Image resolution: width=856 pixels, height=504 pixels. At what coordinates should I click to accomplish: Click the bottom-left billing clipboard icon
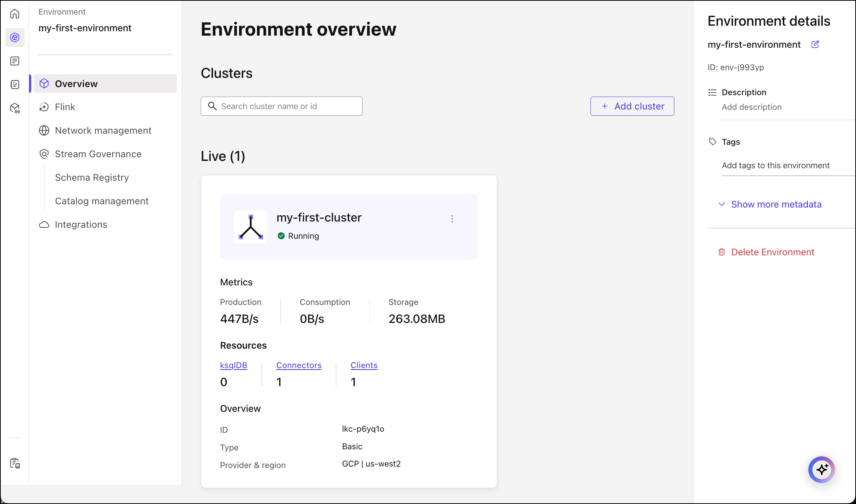click(15, 463)
